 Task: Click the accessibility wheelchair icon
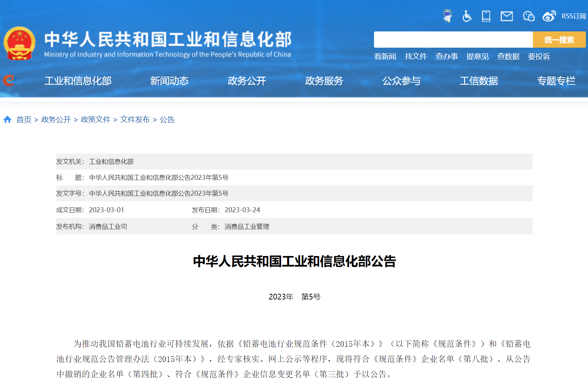click(x=467, y=16)
